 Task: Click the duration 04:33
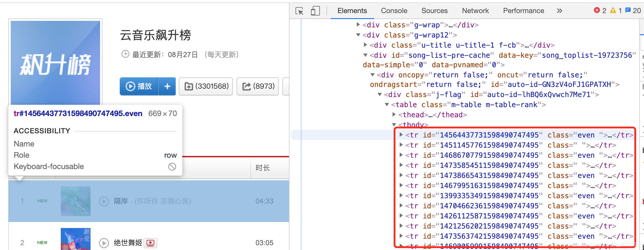264,201
